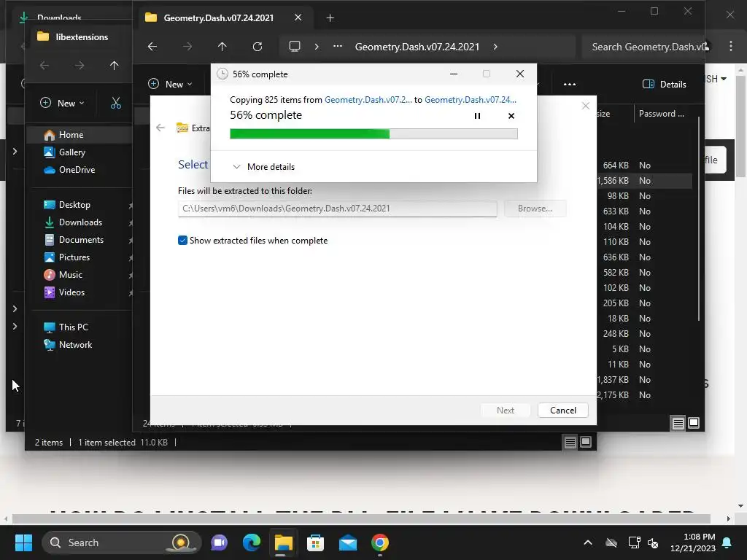Image resolution: width=747 pixels, height=560 pixels.
Task: Switch rear window to large icons view
Action: click(x=694, y=423)
